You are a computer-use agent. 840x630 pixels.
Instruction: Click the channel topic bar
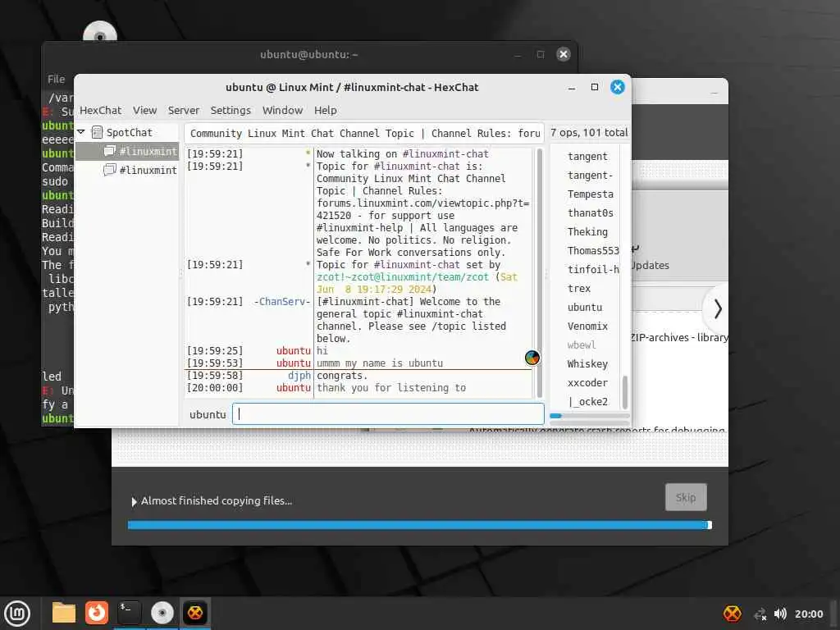tap(364, 133)
